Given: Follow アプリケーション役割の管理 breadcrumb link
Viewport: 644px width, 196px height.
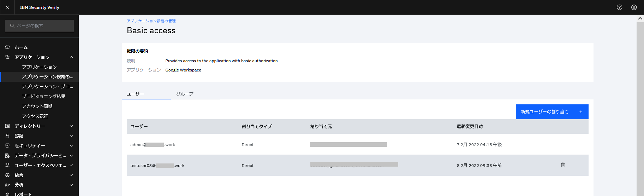Looking at the screenshot, I should tap(151, 21).
